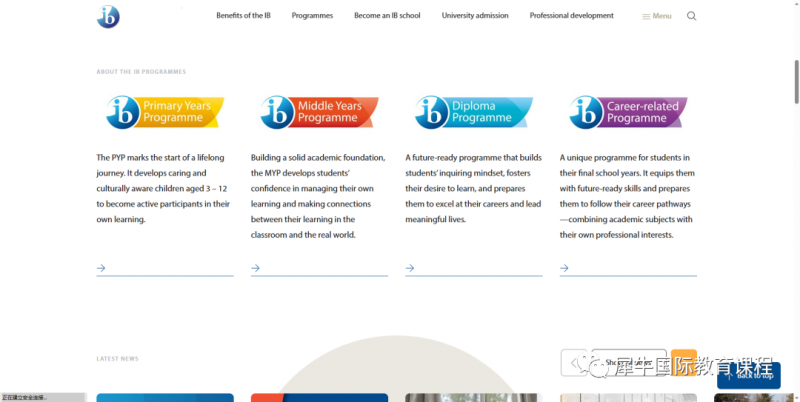Click the Diploma Programme logo

474,112
